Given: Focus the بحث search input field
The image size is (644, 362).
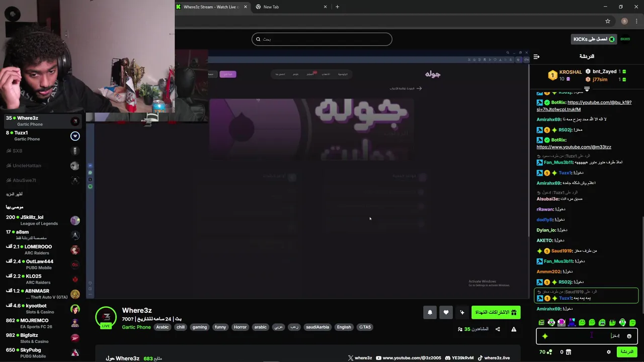Looking at the screenshot, I should pyautogui.click(x=322, y=39).
